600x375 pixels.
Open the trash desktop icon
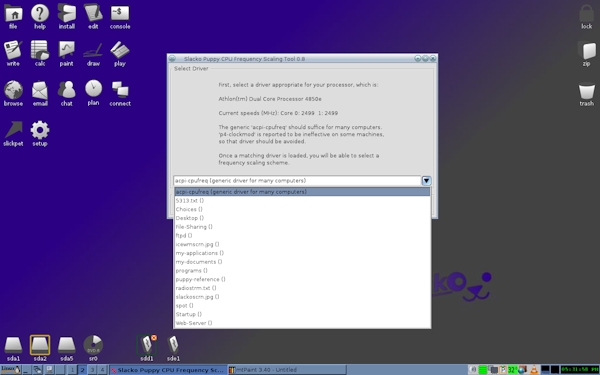click(586, 95)
